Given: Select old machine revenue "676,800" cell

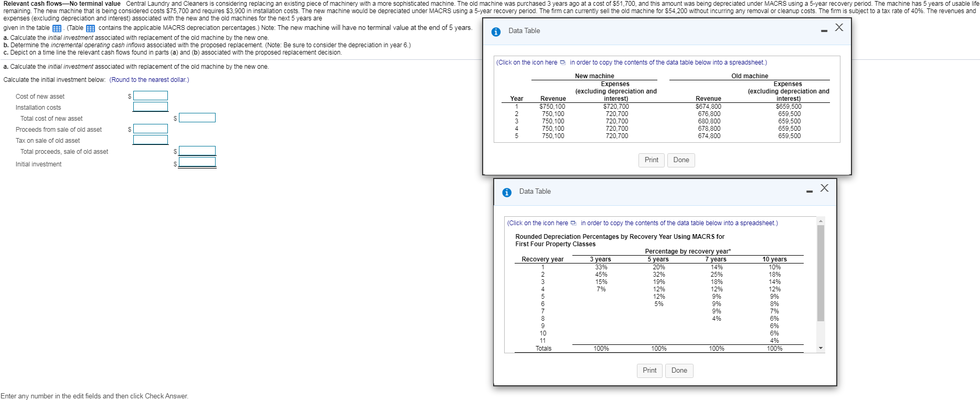Looking at the screenshot, I should 709,114.
